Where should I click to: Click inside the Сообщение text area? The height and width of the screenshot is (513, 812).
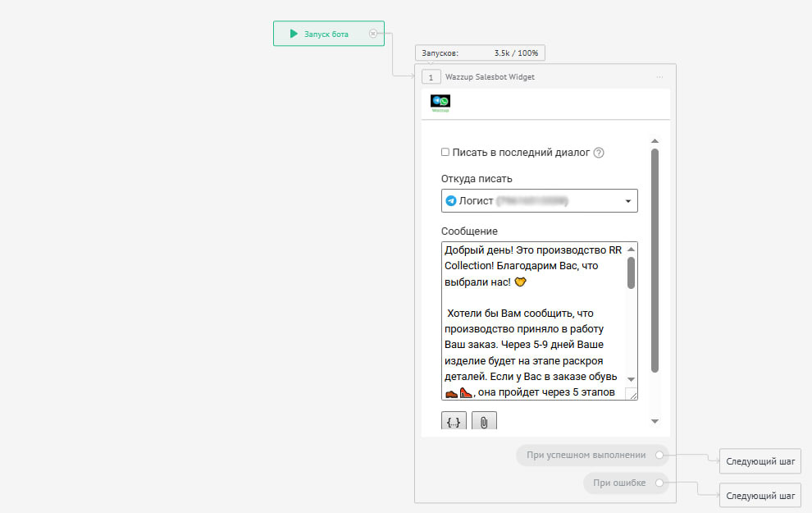[534, 321]
